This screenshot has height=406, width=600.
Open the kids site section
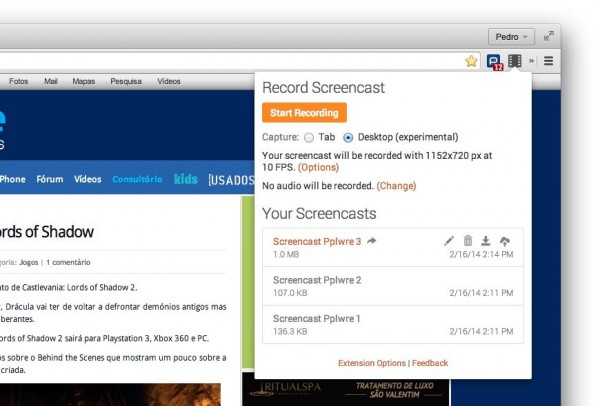click(186, 179)
